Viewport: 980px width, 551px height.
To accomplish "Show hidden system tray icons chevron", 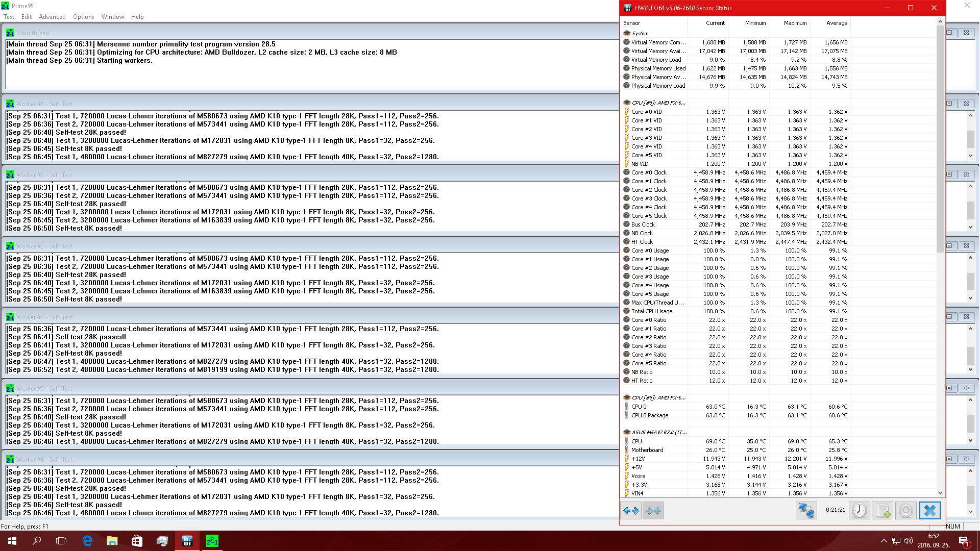I will [884, 541].
